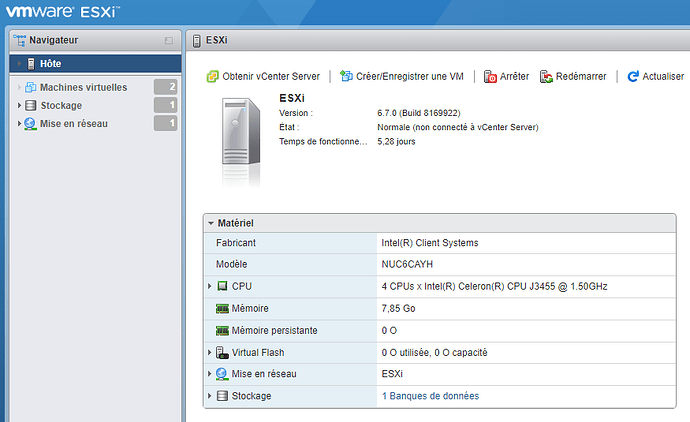This screenshot has height=422, width=690.
Task: Click the Mémoire RAM icon
Action: (x=222, y=308)
